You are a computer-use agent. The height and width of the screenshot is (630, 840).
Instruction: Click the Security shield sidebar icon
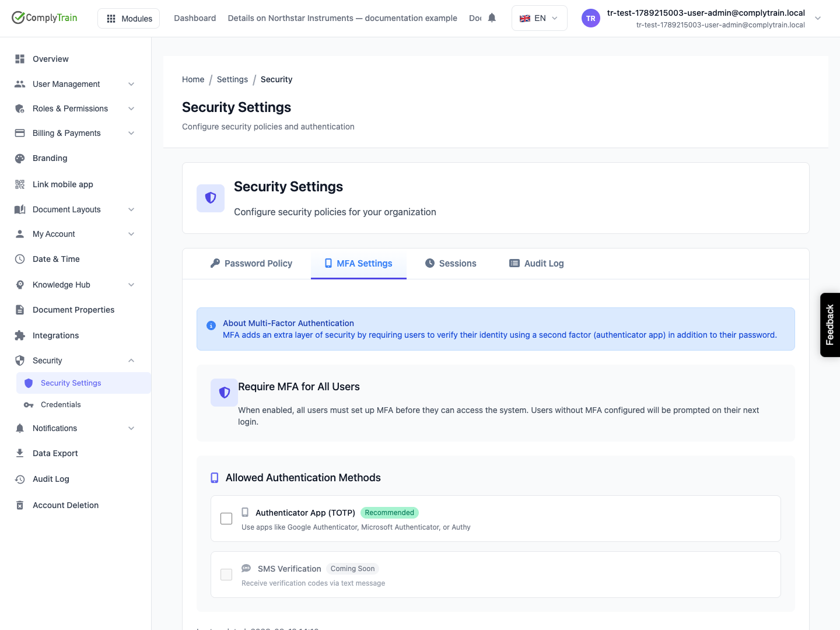pos(20,360)
